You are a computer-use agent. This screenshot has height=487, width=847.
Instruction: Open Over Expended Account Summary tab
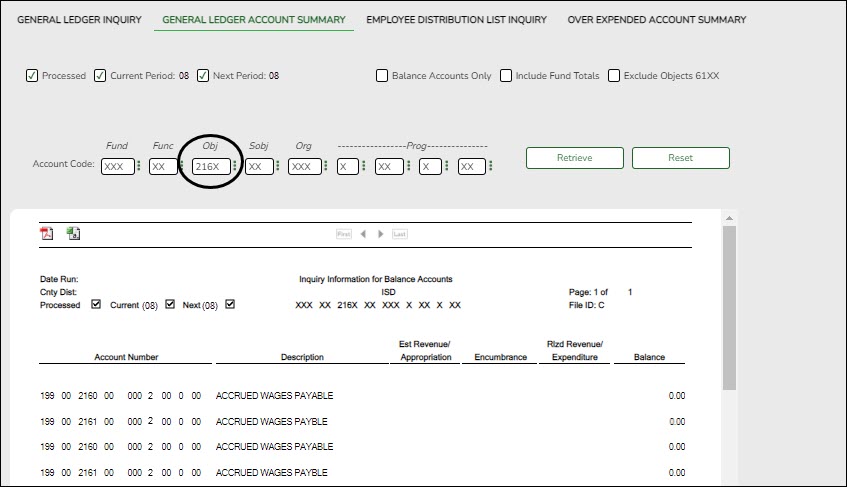point(656,20)
